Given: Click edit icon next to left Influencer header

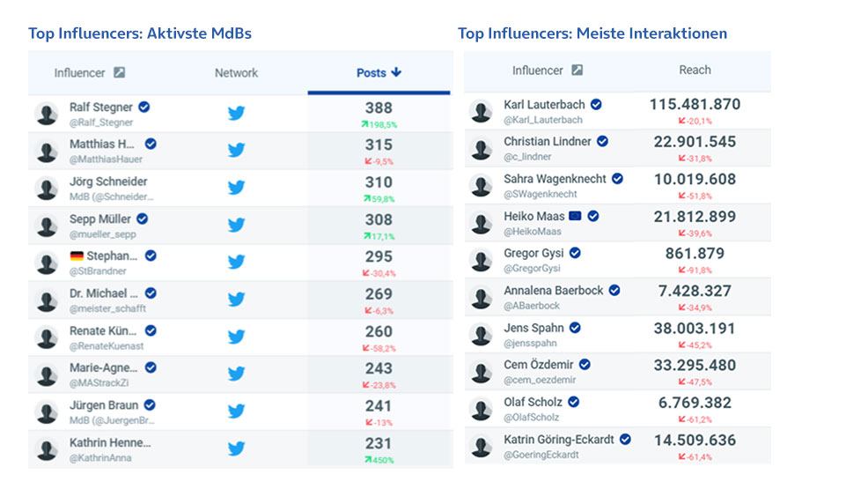Looking at the screenshot, I should click(120, 73).
